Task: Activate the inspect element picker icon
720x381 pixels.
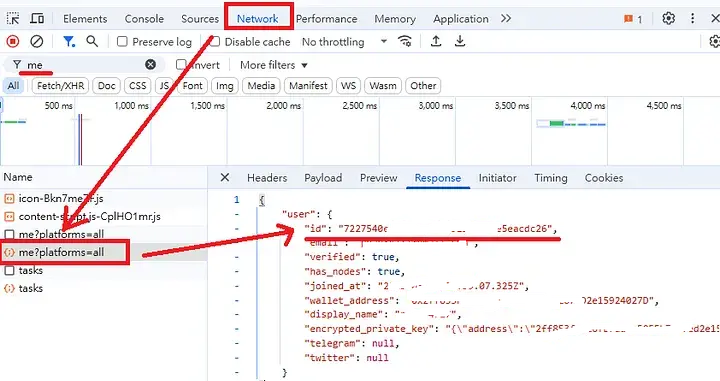Action: [12, 18]
